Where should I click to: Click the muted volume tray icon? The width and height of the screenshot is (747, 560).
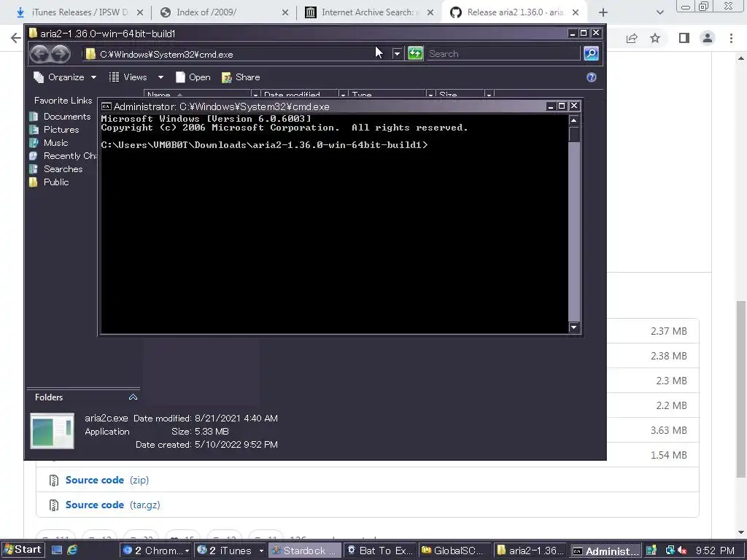pos(682,551)
